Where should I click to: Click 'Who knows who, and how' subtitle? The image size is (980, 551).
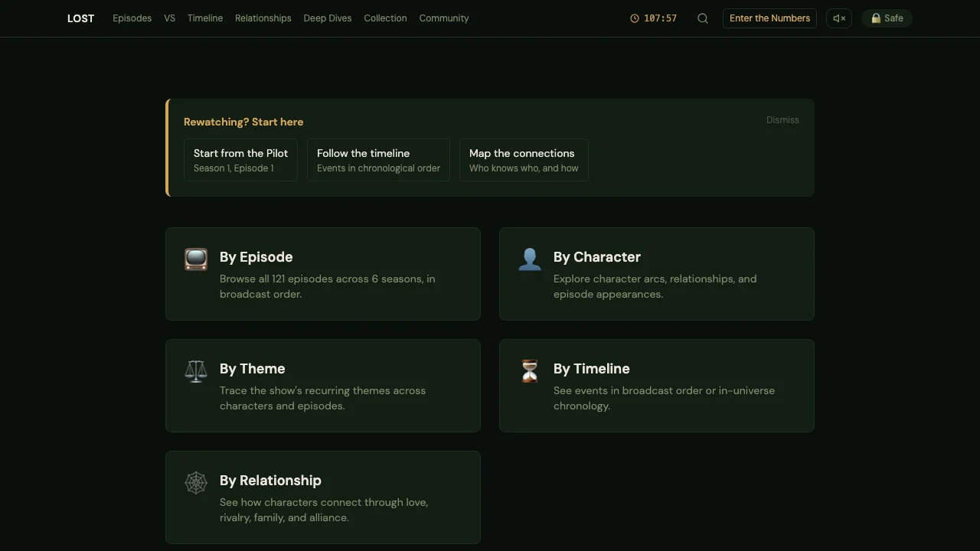(524, 168)
